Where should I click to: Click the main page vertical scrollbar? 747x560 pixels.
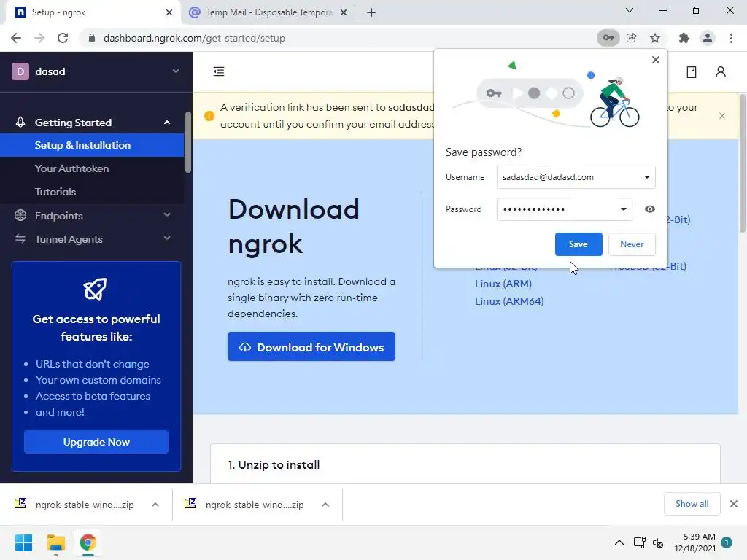[743, 163]
